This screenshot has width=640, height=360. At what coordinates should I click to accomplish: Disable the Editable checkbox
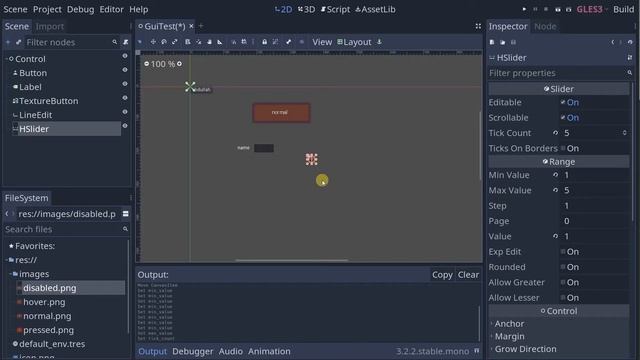563,102
